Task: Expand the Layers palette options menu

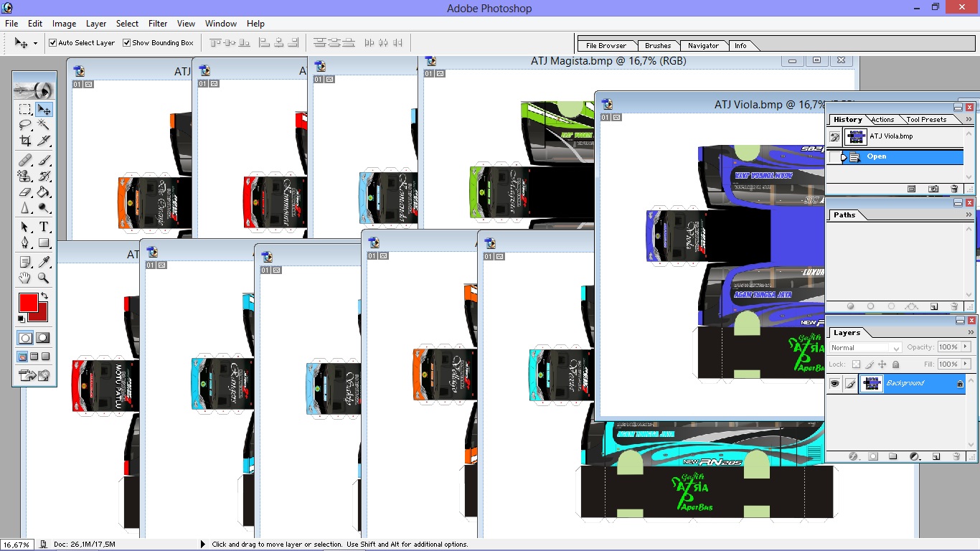Action: (969, 332)
